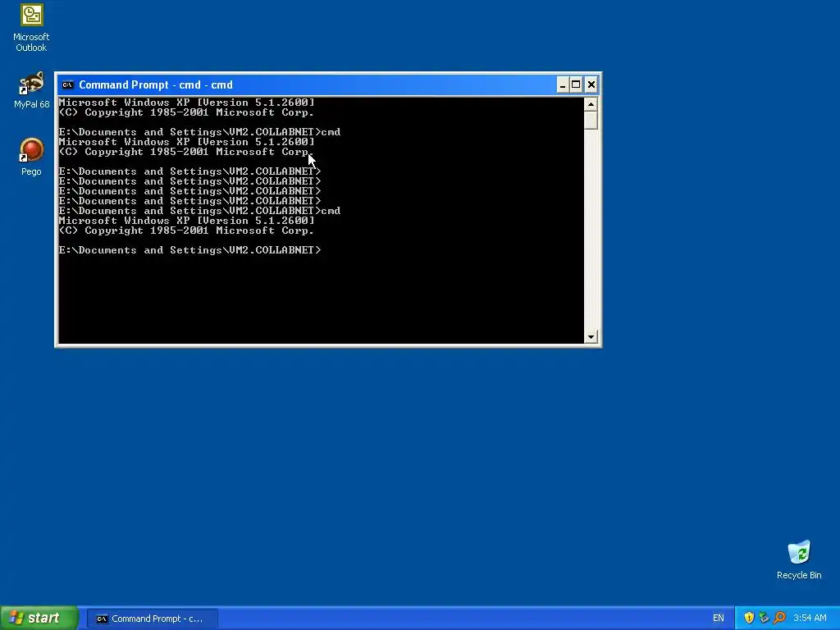Click the 3:54 AM clock
Viewport: 840px width, 630px height.
810,619
